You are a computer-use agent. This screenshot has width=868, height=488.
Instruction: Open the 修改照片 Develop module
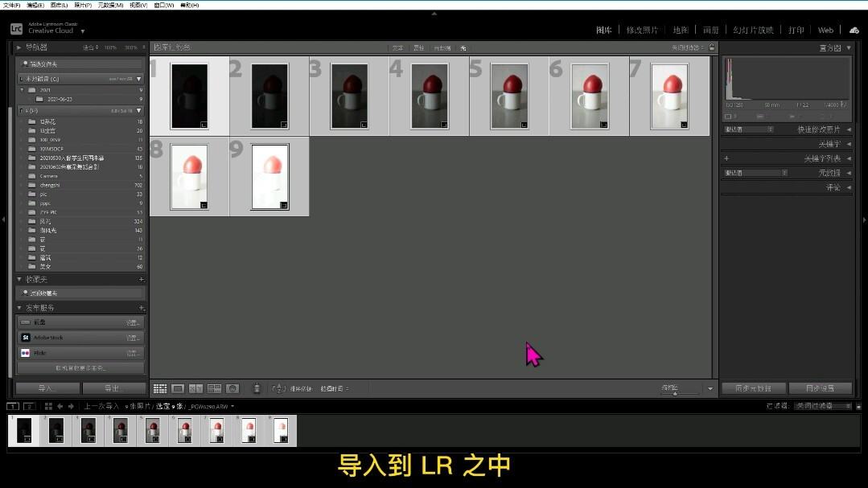pos(642,30)
